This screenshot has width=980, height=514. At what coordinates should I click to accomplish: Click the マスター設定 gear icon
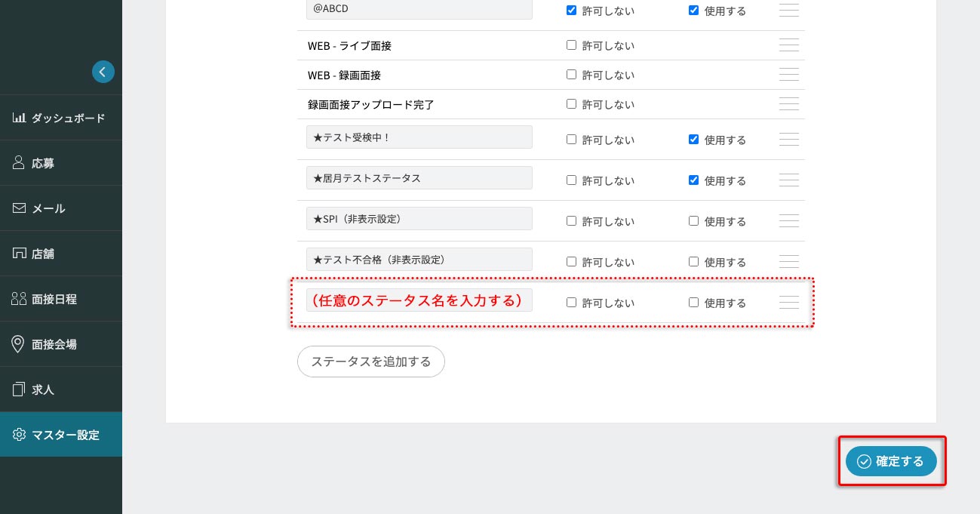(19, 435)
